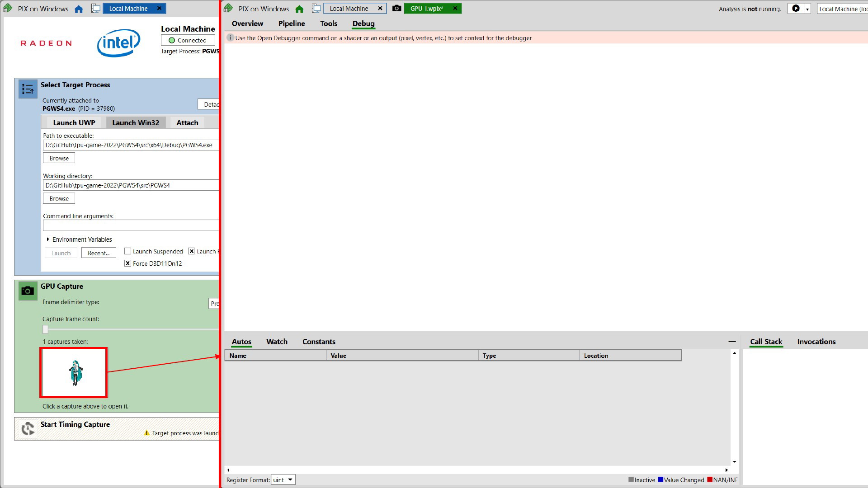Click GPU Capture camera icon

[28, 291]
